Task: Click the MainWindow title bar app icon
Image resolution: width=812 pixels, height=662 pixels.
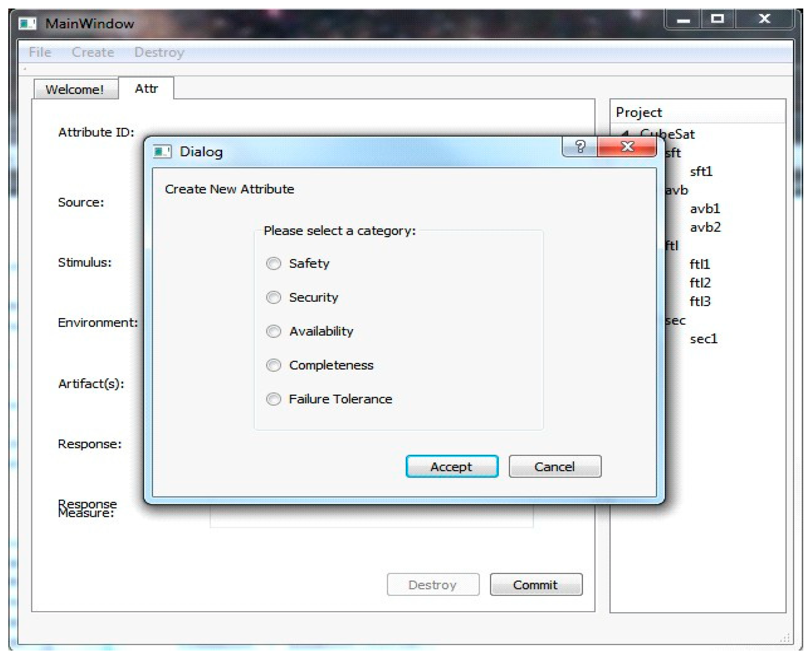Action: coord(27,24)
